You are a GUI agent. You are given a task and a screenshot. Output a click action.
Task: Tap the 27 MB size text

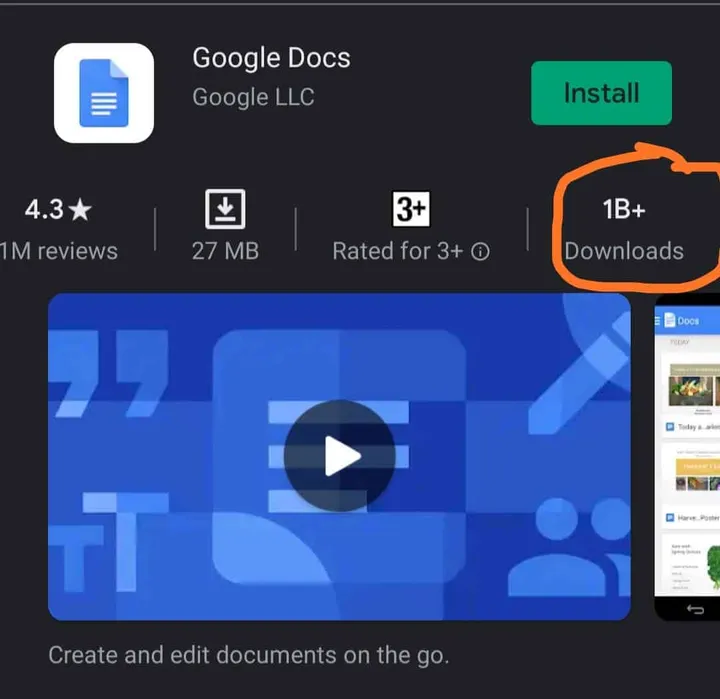[225, 251]
